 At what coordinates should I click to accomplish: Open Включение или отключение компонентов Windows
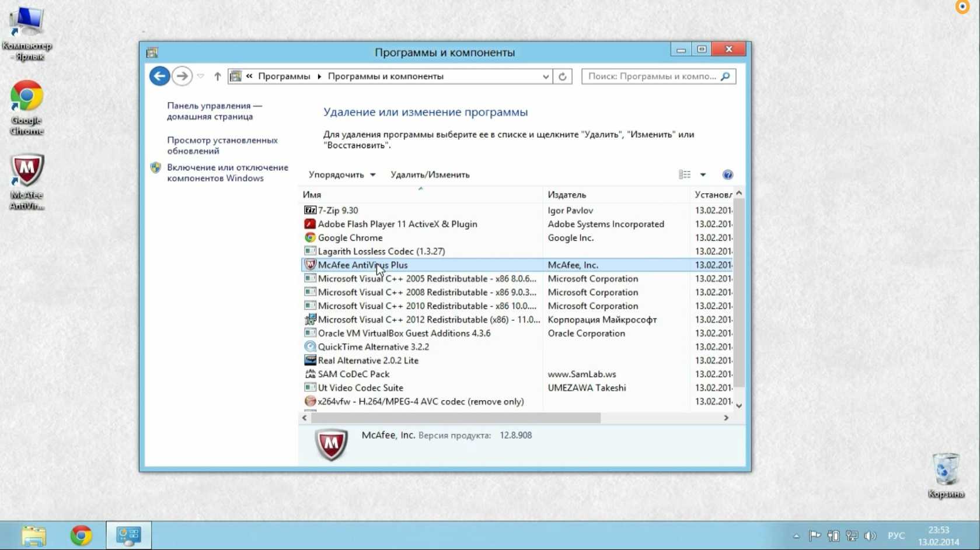point(227,173)
